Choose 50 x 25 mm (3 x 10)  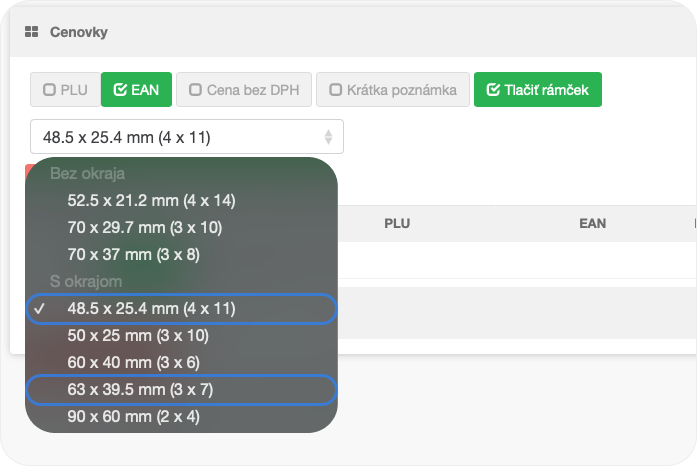tap(138, 336)
